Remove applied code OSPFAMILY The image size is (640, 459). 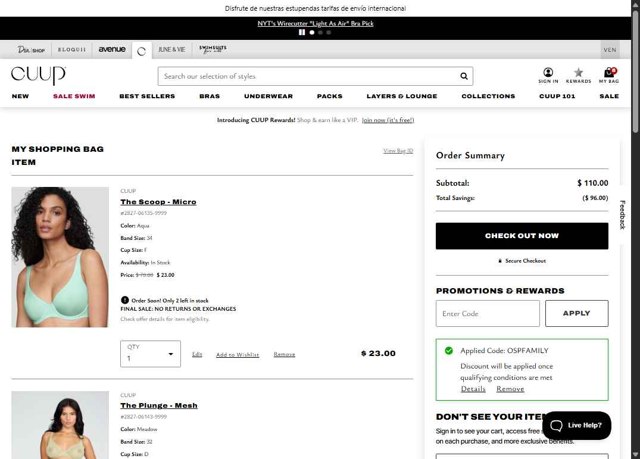pos(510,389)
